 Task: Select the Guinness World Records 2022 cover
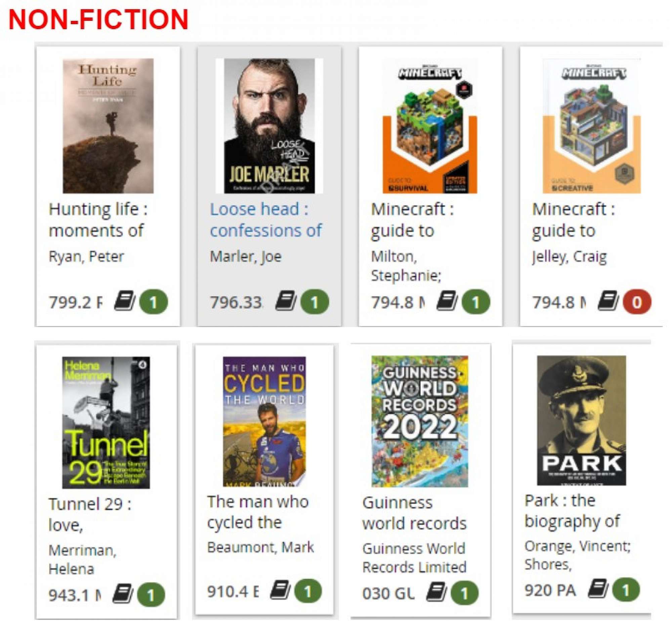tap(420, 421)
